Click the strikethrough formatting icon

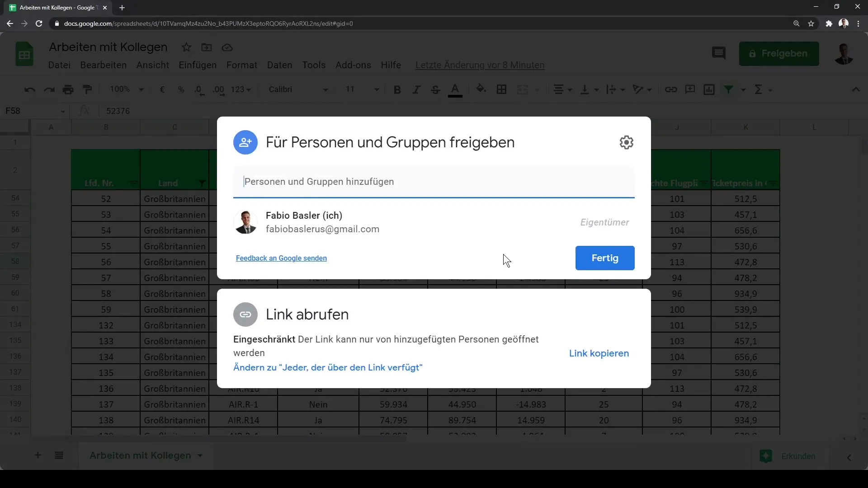click(x=436, y=89)
